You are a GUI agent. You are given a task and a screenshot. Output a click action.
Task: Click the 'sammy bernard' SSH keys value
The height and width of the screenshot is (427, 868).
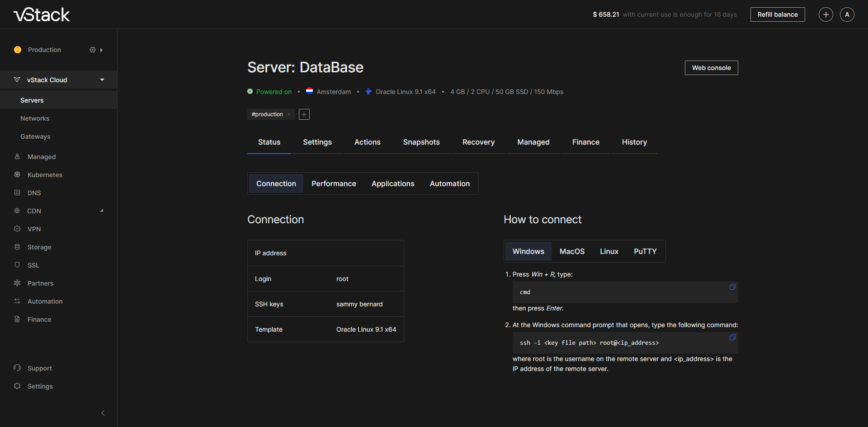point(359,304)
